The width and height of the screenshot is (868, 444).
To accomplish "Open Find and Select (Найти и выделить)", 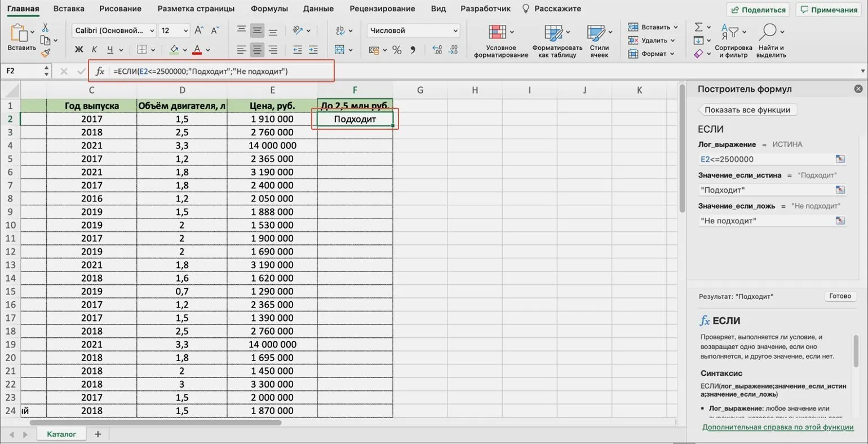I will point(770,41).
